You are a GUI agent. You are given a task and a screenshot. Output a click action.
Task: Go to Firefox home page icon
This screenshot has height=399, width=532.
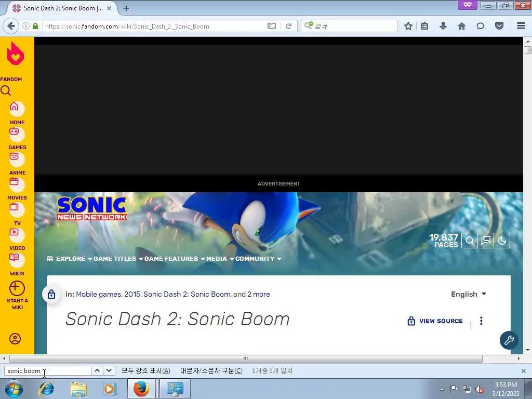point(462,26)
